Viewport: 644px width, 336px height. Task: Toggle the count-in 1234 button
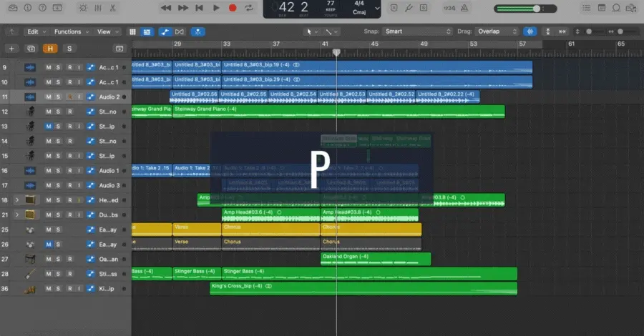[x=449, y=8]
